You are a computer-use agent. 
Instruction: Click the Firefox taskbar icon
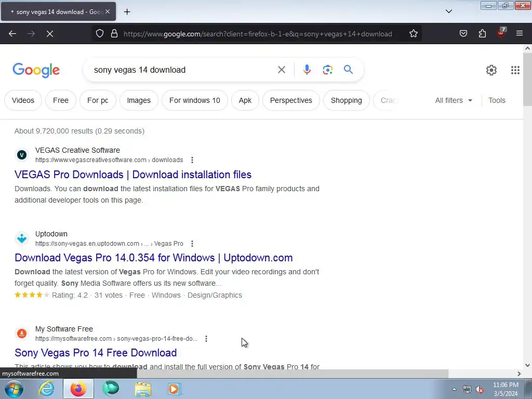point(78,389)
